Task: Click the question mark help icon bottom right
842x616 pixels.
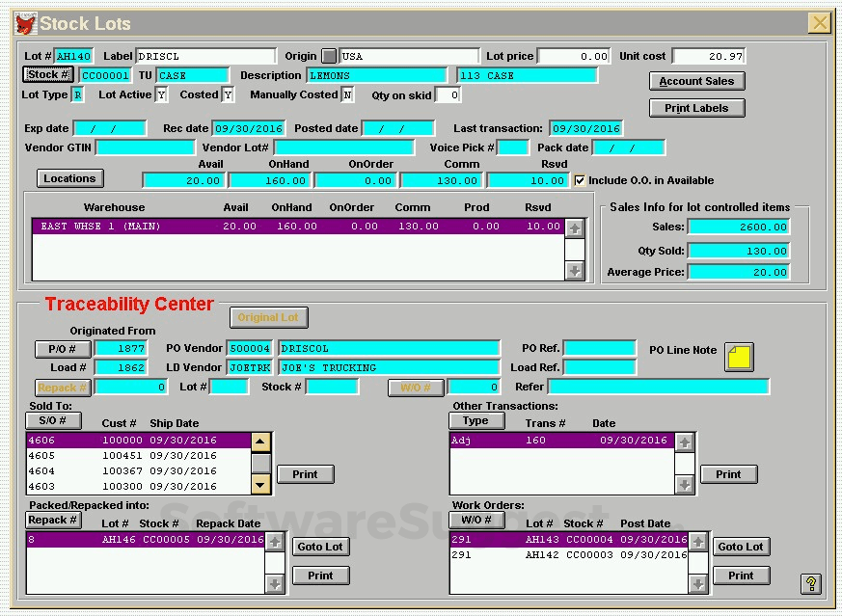Action: tap(809, 585)
